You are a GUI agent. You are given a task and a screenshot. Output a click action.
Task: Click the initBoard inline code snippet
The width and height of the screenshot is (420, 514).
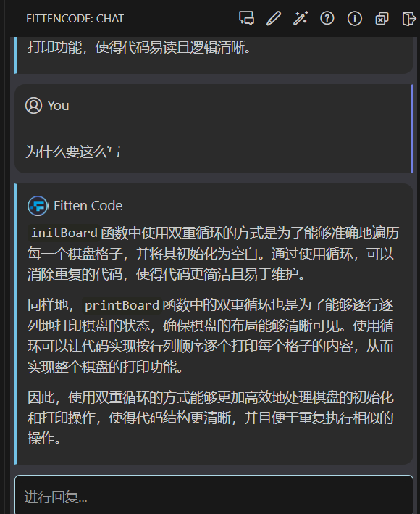(x=64, y=233)
